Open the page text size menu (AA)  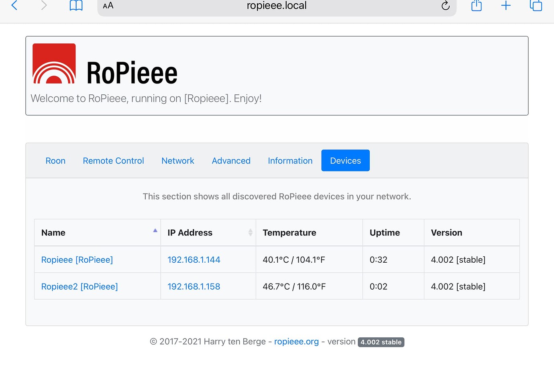[108, 6]
